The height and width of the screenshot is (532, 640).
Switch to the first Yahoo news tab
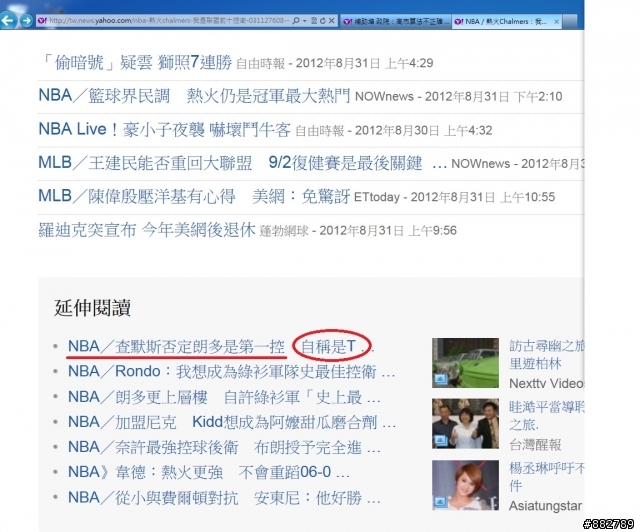(395, 21)
